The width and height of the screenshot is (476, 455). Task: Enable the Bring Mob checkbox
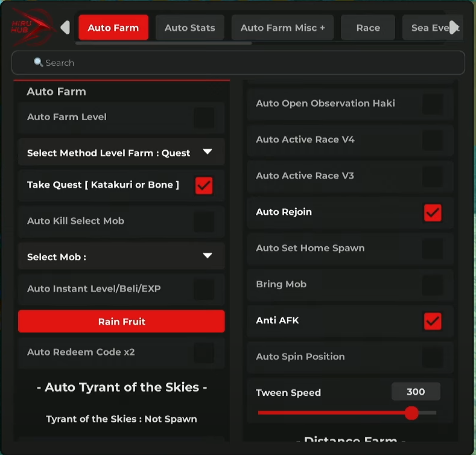tap(433, 285)
